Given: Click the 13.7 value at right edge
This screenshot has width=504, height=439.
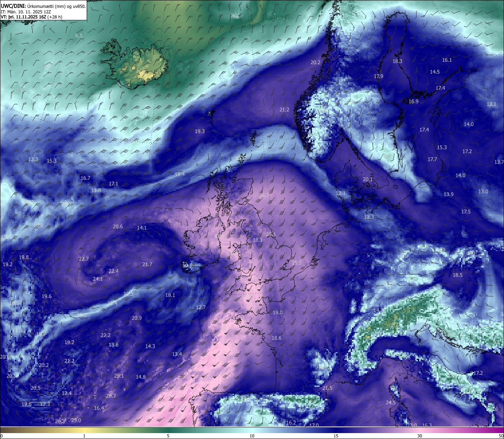Looking at the screenshot, I should coord(499,162).
